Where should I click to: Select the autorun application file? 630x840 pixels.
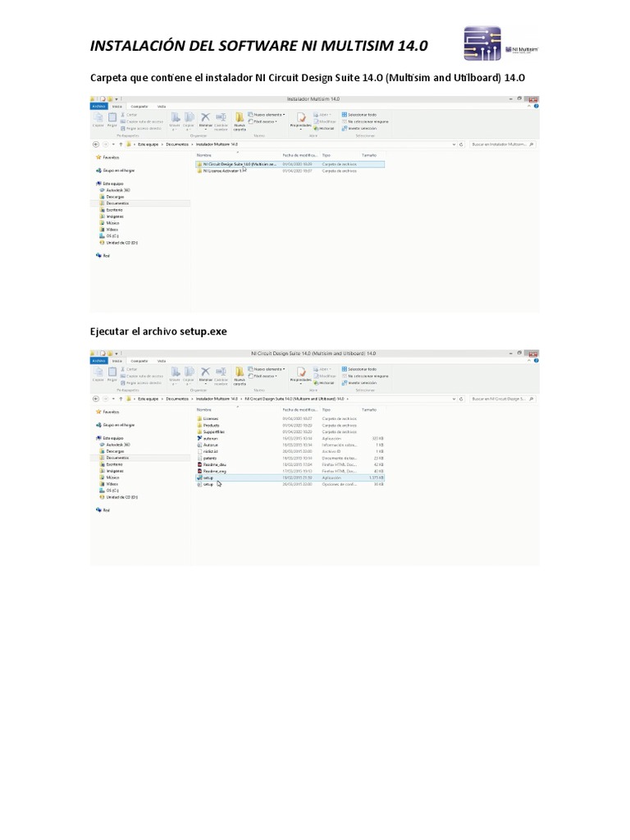coord(290,438)
